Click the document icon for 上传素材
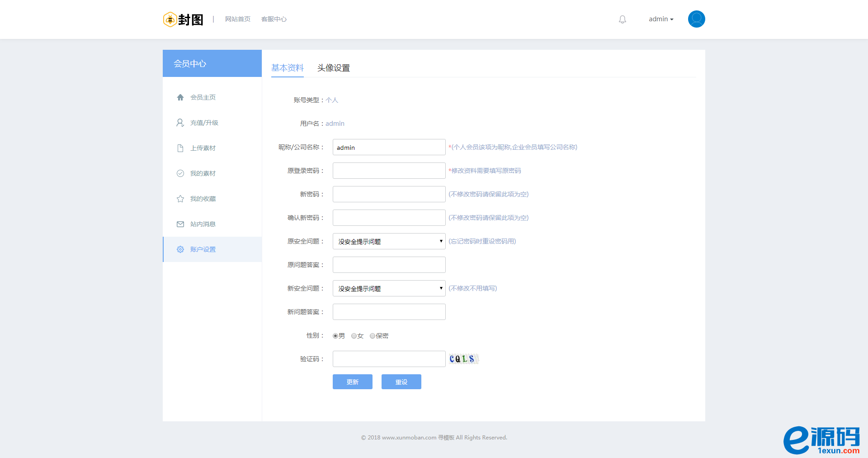Screen dimensions: 868x458 click(180, 148)
